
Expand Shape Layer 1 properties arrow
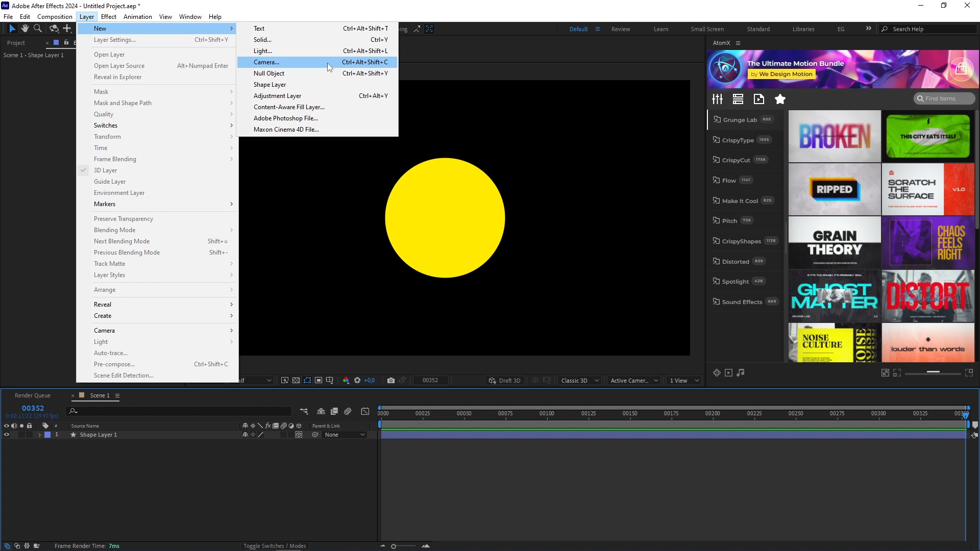coord(39,435)
